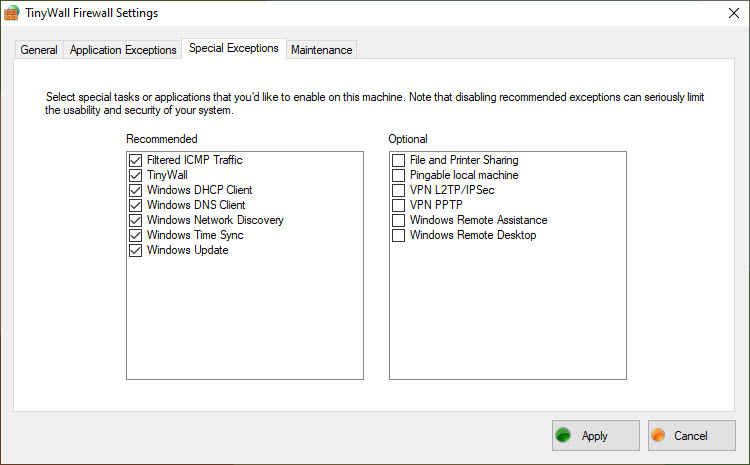Check Pingable local machine option
Image resolution: width=750 pixels, height=465 pixels.
[x=398, y=175]
